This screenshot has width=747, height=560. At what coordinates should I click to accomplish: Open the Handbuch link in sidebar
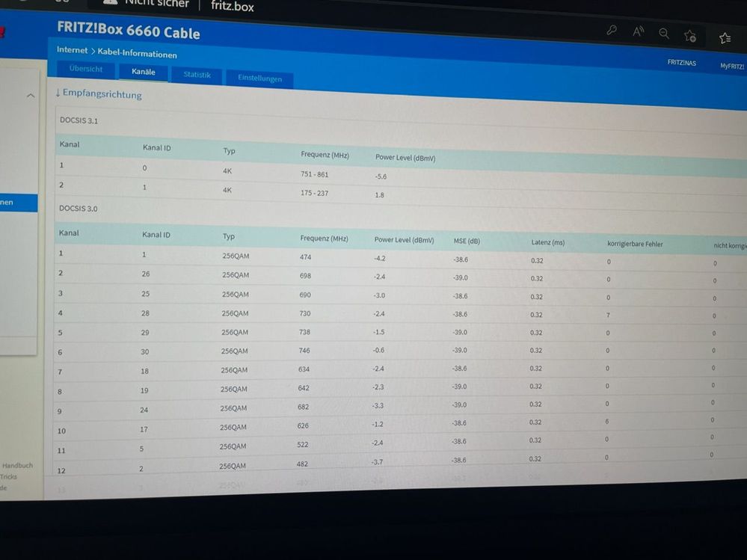(x=18, y=465)
